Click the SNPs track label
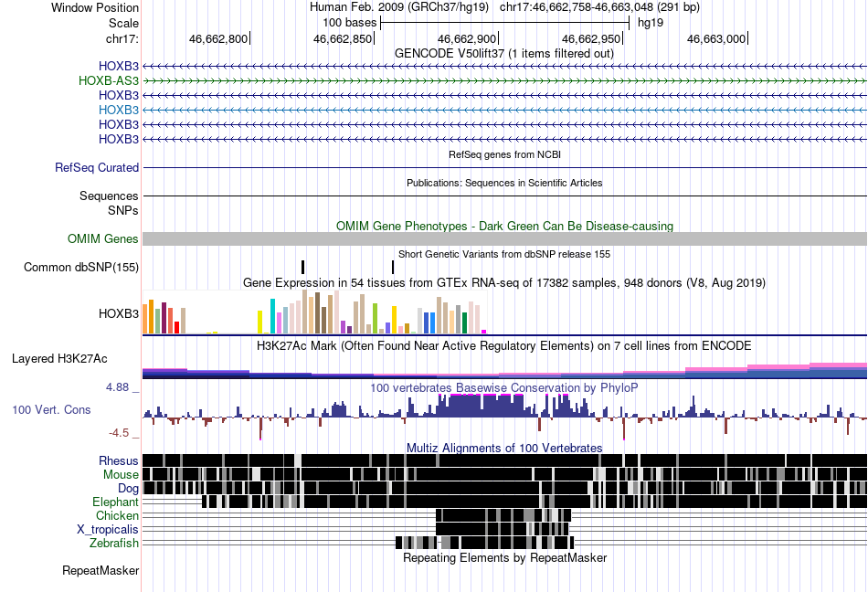 123,211
